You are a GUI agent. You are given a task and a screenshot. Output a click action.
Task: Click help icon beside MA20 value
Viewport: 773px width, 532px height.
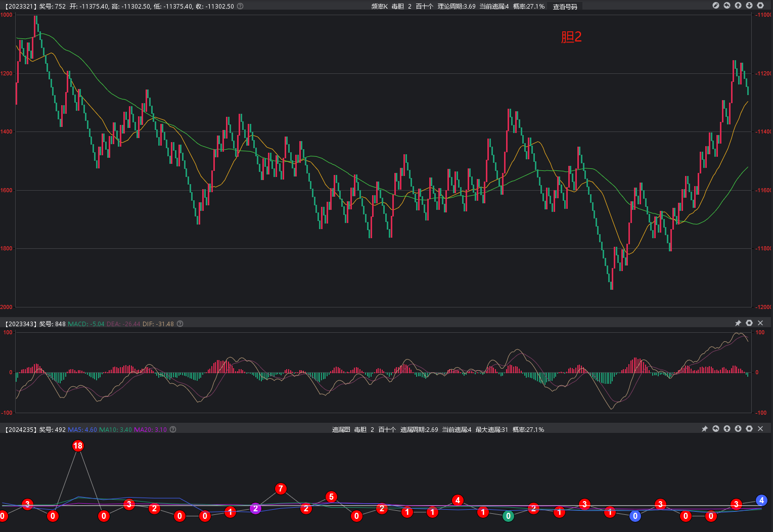(x=173, y=429)
